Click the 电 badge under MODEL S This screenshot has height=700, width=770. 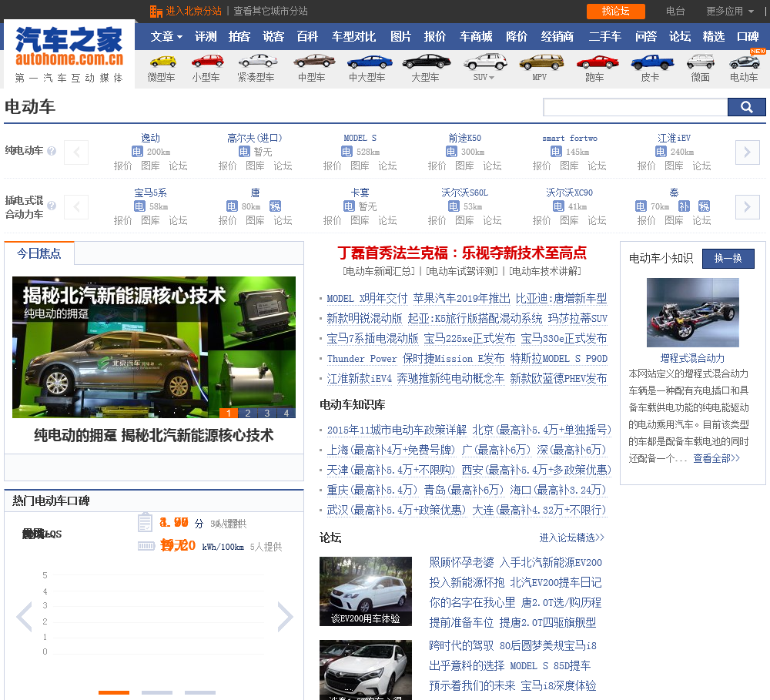point(346,152)
